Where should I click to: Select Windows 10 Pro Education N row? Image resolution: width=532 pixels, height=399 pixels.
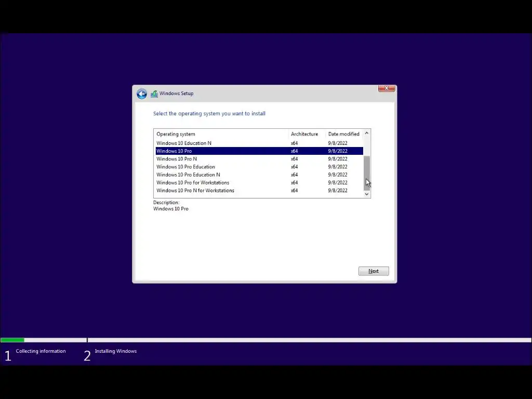pos(259,175)
